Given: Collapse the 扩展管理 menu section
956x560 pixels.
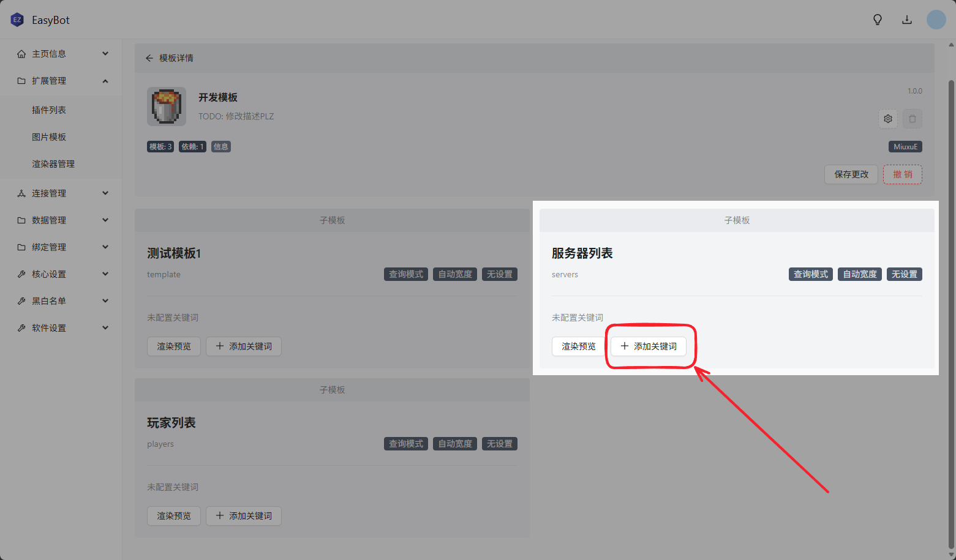Looking at the screenshot, I should click(x=61, y=81).
